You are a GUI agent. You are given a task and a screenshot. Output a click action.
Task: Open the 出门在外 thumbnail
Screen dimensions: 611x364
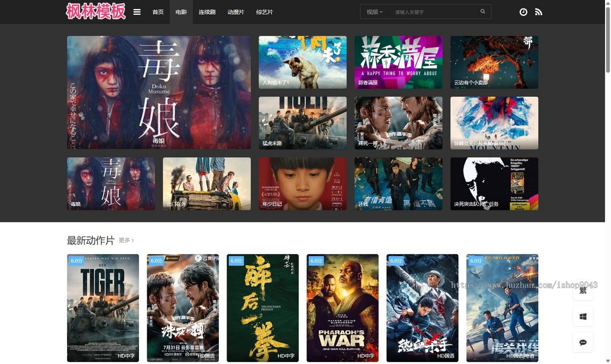(207, 184)
